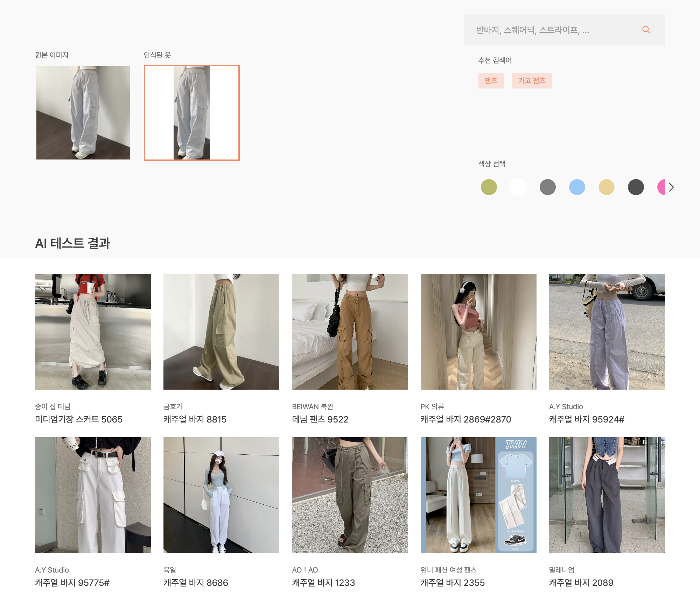Pick the light blue color swatch
This screenshot has height=596, width=700.
577,187
